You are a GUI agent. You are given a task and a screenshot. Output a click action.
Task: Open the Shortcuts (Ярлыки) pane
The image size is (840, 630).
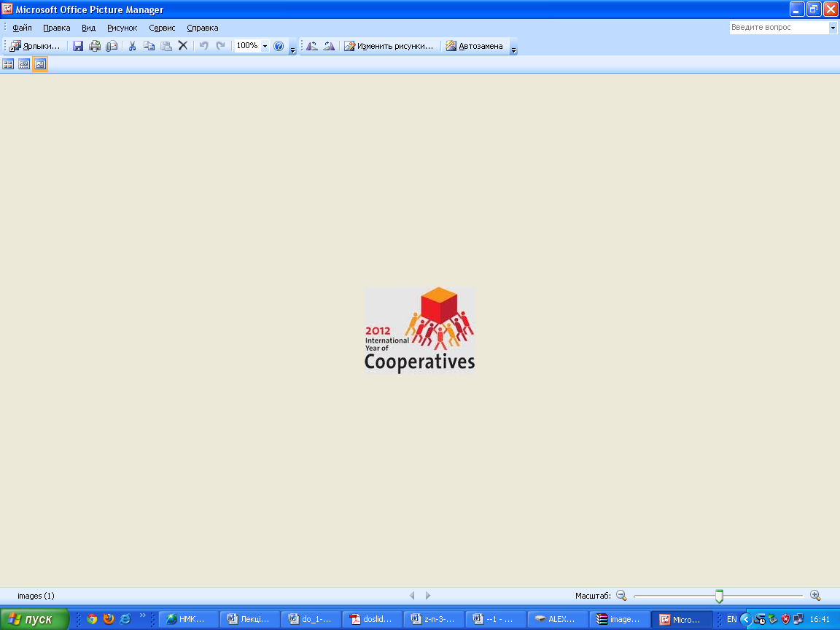pyautogui.click(x=35, y=46)
